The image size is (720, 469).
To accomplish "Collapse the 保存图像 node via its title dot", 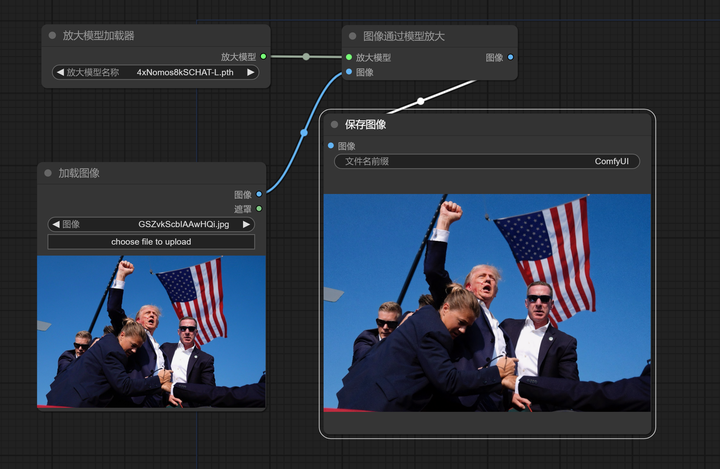I will pos(334,125).
